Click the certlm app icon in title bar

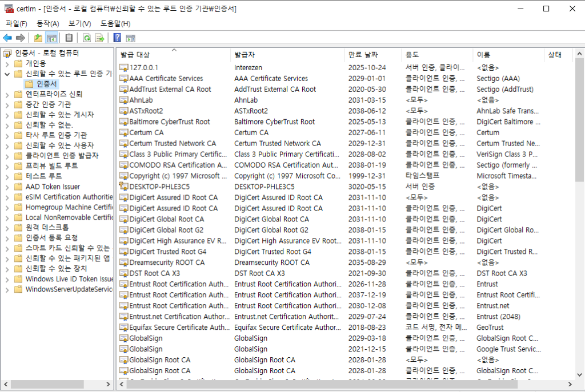coord(9,8)
